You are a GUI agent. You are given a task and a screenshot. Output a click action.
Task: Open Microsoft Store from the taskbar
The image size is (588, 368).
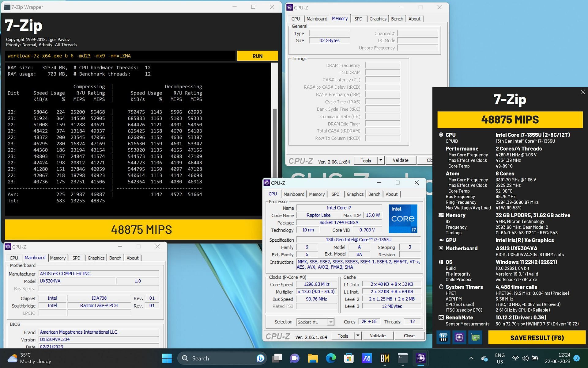click(349, 358)
